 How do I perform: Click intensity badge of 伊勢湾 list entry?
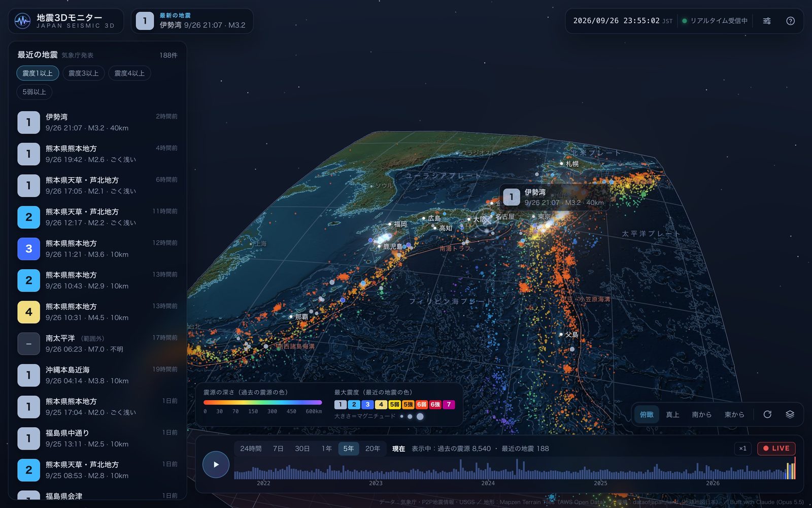click(x=29, y=122)
